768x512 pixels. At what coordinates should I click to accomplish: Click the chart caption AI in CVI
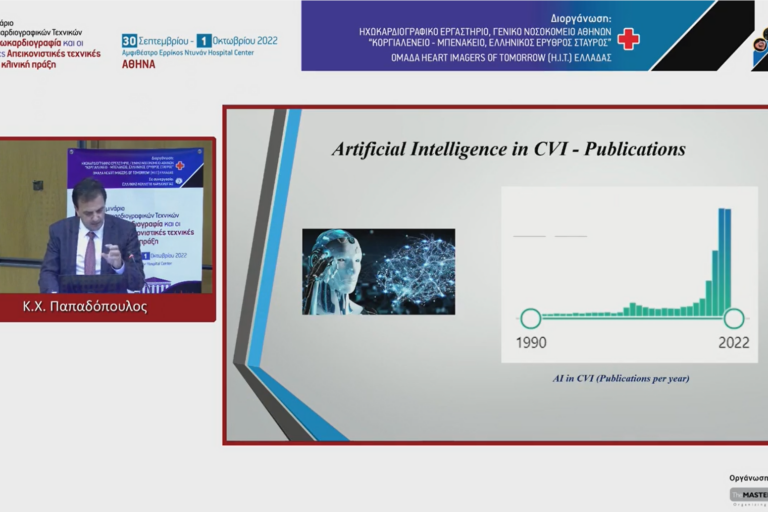[620, 378]
